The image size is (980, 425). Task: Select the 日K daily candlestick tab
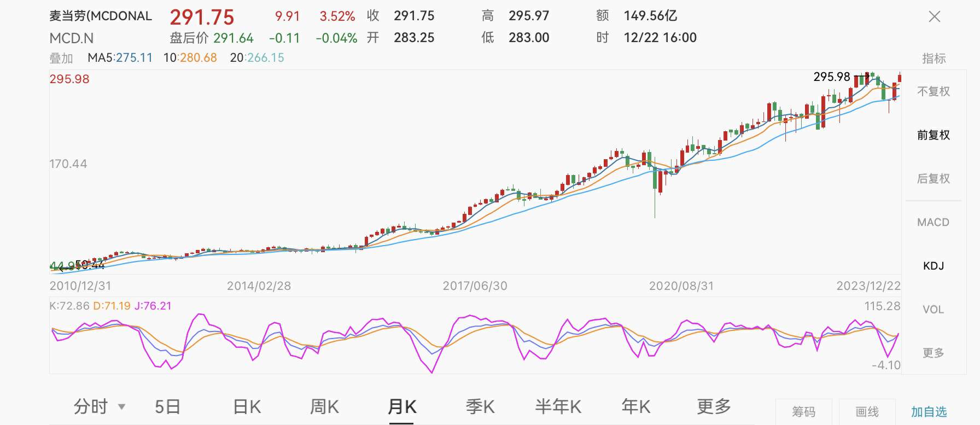click(247, 407)
